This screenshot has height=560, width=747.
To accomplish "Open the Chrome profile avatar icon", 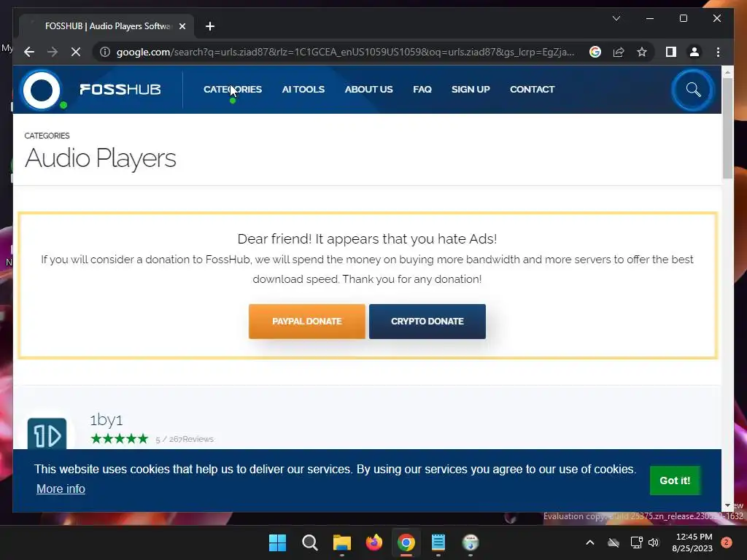I will (694, 52).
